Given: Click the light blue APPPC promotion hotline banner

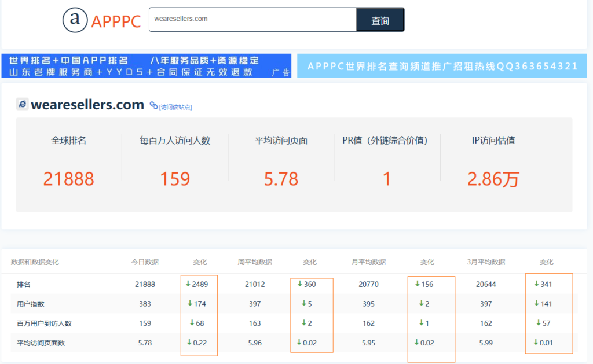Looking at the screenshot, I should pyautogui.click(x=442, y=66).
